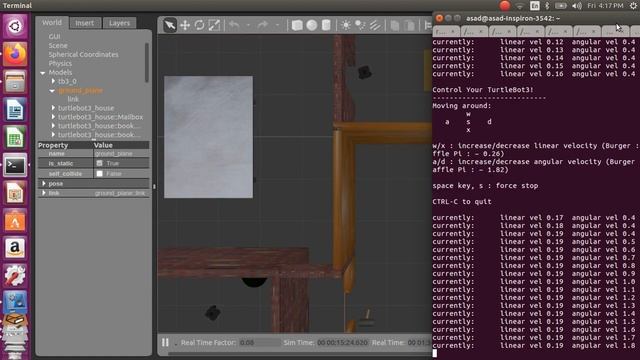Open the battery indicator menu

pyautogui.click(x=561, y=6)
